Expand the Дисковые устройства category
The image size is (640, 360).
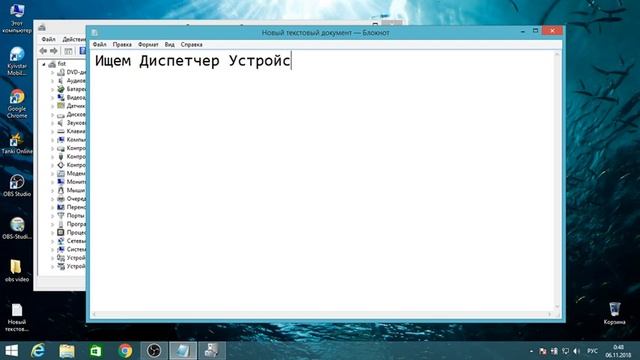pyautogui.click(x=52, y=115)
